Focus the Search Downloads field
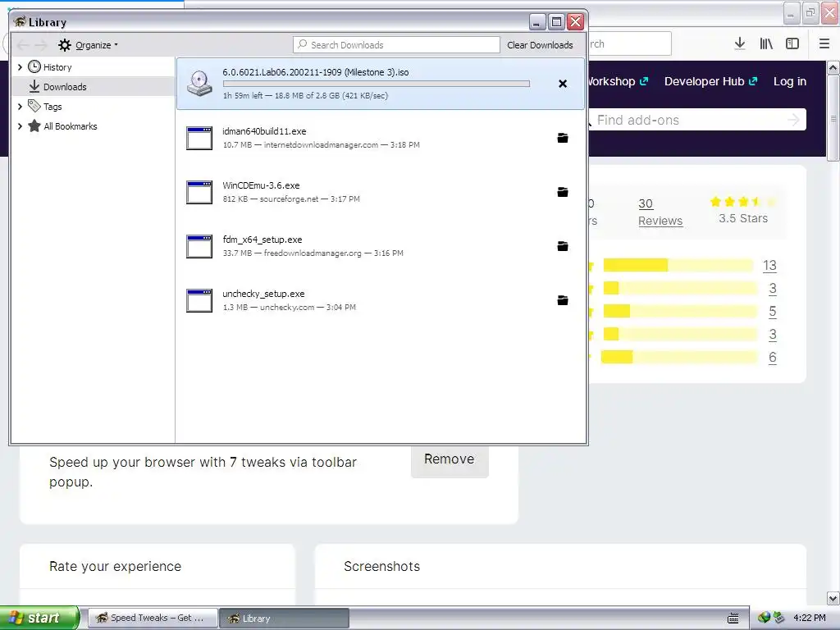Viewport: 840px width, 630px height. [x=396, y=45]
